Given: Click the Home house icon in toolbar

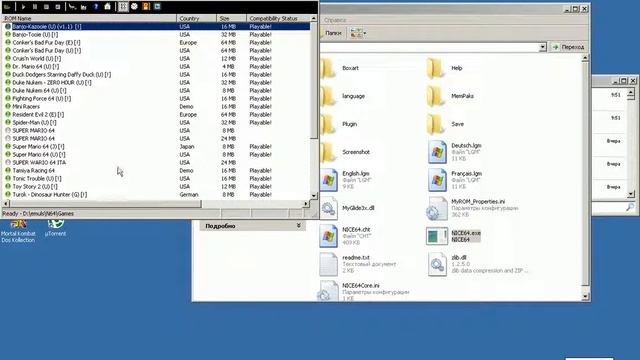Looking at the screenshot, I should [x=107, y=7].
